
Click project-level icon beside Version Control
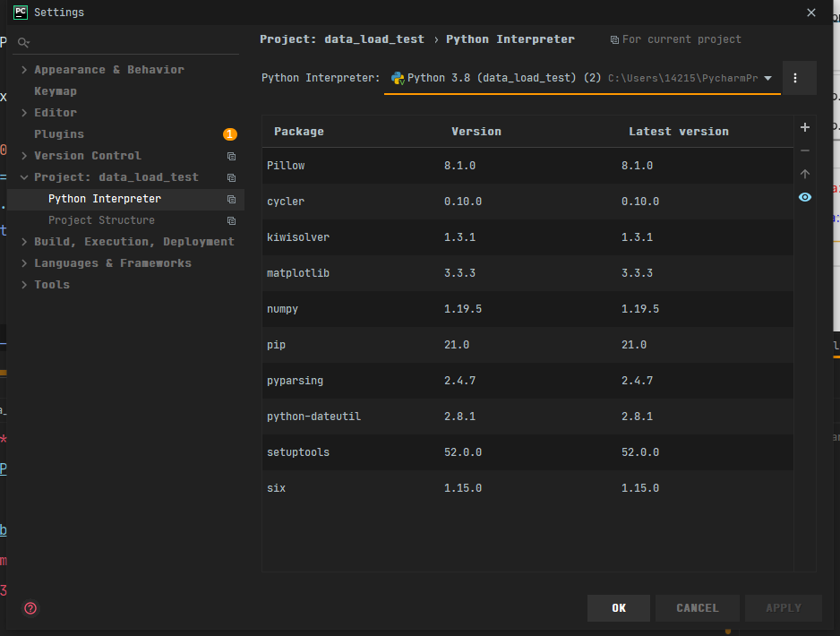pos(231,156)
